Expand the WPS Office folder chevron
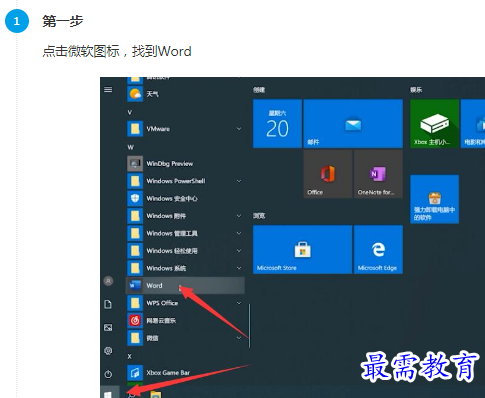Screen dimensions: 485x398 tap(239, 303)
